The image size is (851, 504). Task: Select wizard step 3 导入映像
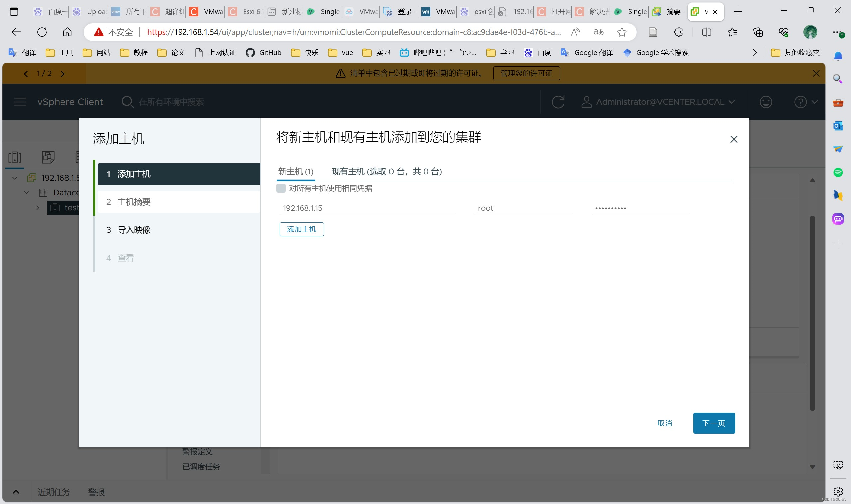pos(179,230)
